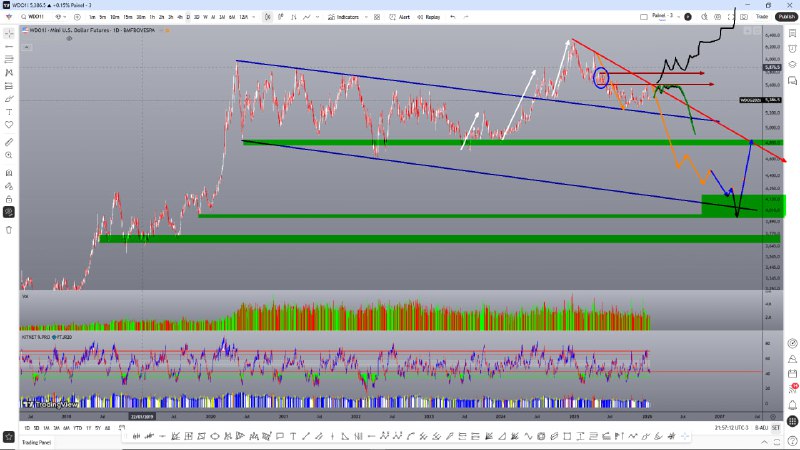Select the YTD date range
This screenshot has width=800, height=450.
78,428
